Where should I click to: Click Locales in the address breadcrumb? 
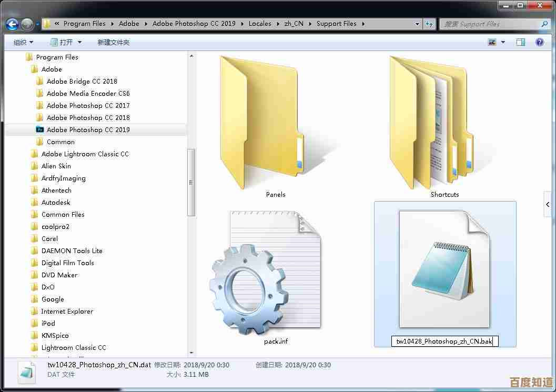coord(260,24)
